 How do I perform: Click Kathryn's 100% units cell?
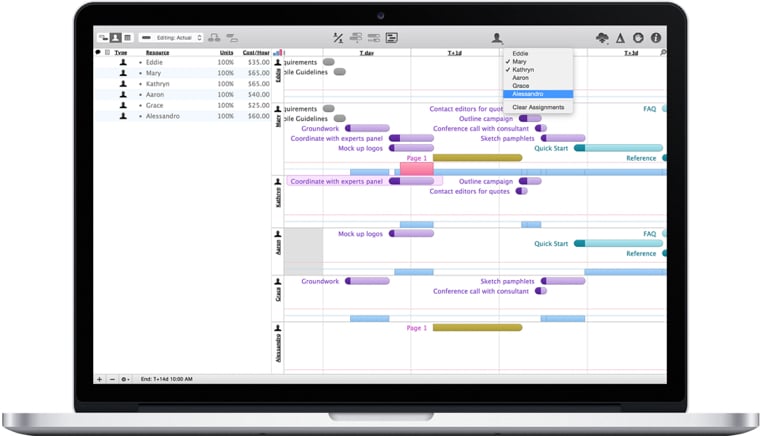(x=225, y=83)
